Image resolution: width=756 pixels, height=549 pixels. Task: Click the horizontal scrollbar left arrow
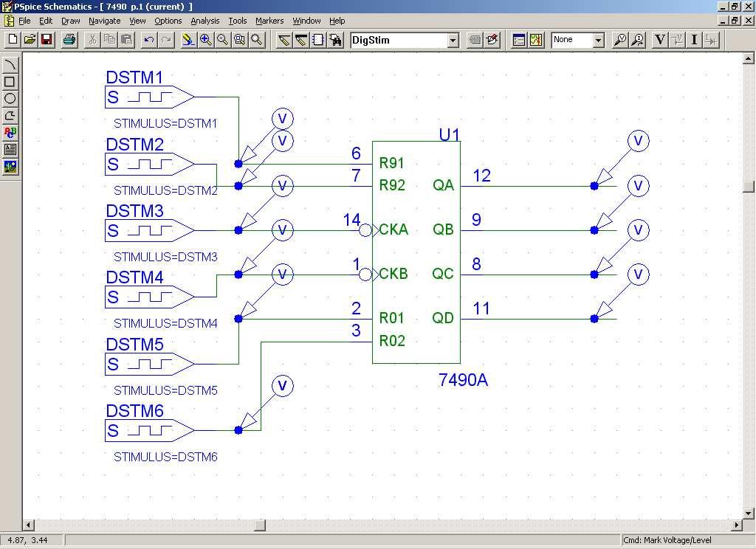click(x=29, y=525)
